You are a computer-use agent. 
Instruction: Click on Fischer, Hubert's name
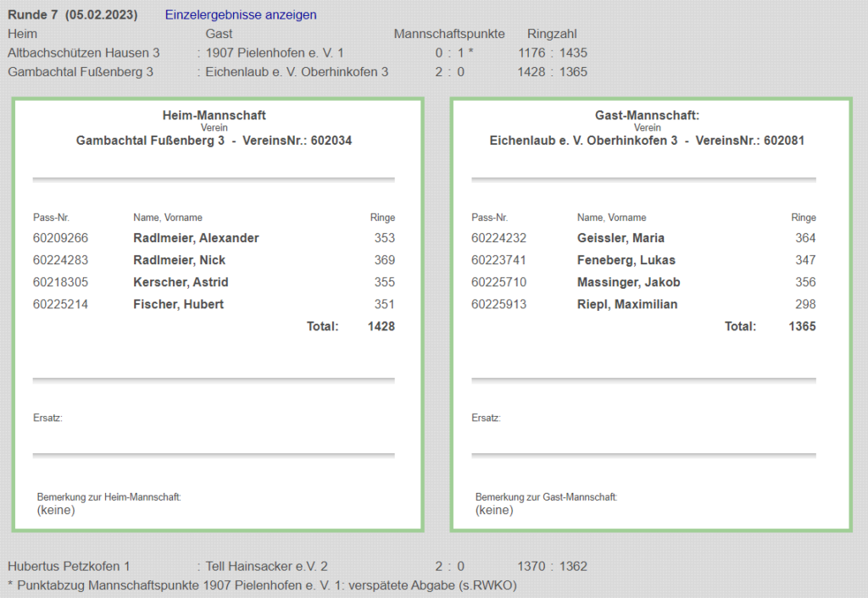[x=178, y=304]
